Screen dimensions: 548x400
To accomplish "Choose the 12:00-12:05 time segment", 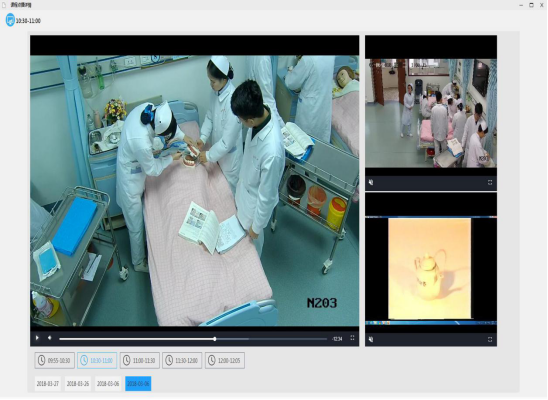I will coord(225,361).
